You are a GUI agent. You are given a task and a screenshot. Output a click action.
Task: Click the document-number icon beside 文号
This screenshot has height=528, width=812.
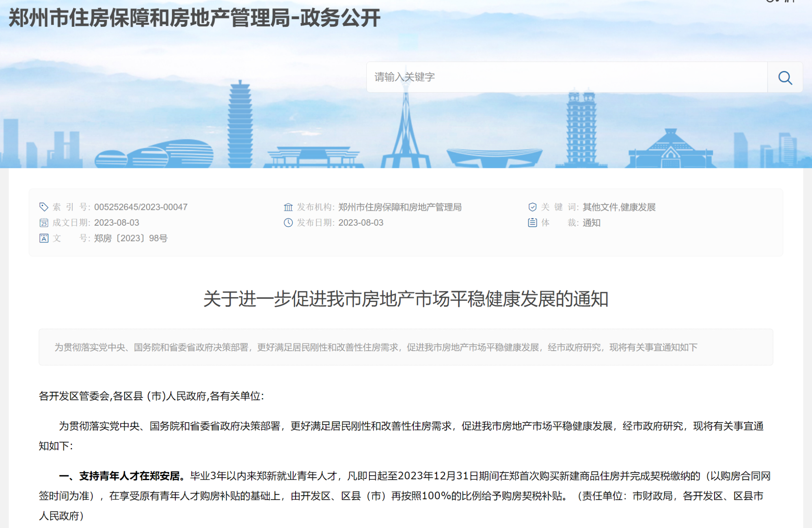click(x=43, y=238)
